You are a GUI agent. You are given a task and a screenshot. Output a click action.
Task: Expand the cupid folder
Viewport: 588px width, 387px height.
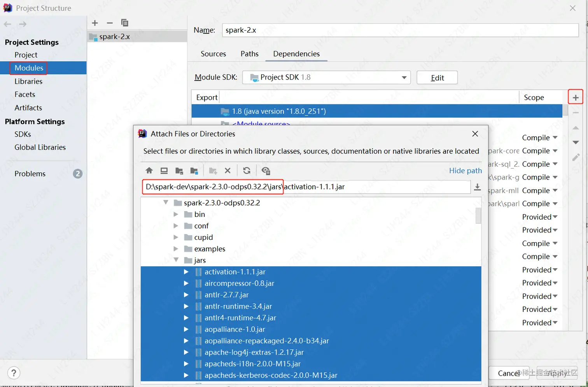coord(176,237)
